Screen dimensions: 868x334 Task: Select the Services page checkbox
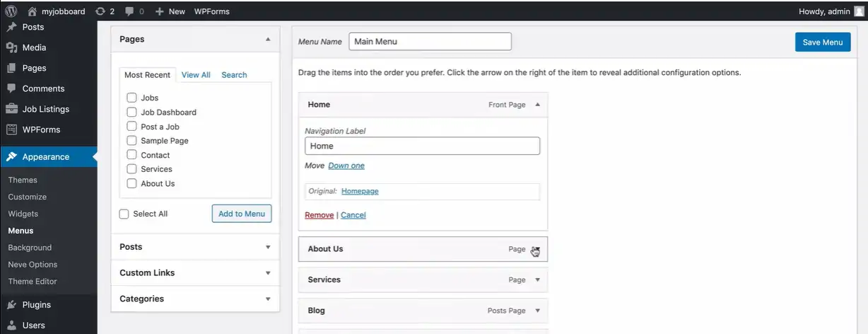point(131,168)
